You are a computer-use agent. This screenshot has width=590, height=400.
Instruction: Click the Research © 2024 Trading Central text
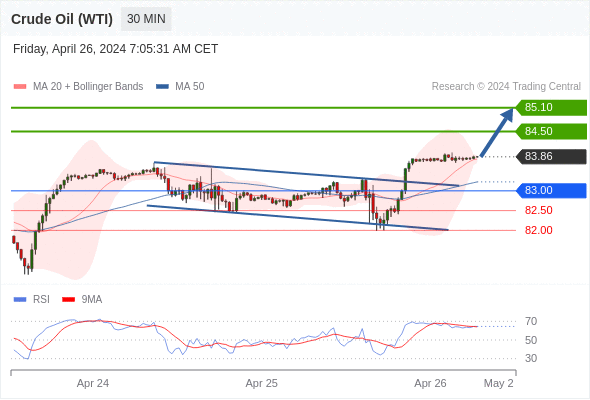point(506,87)
